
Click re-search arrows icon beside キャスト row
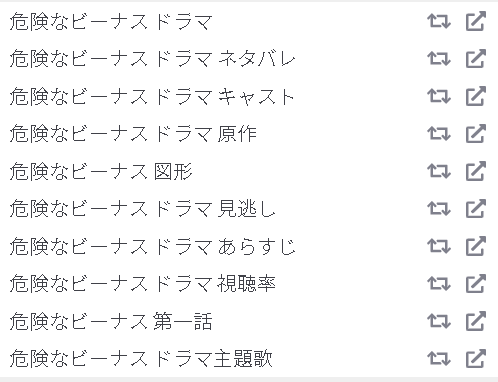(439, 96)
